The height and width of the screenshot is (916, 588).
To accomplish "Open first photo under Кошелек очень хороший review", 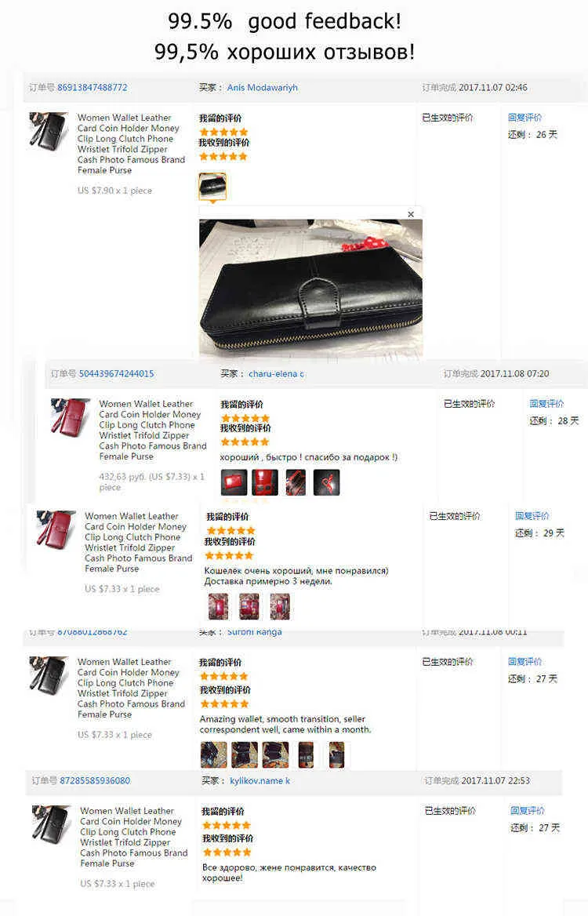I will click(219, 606).
